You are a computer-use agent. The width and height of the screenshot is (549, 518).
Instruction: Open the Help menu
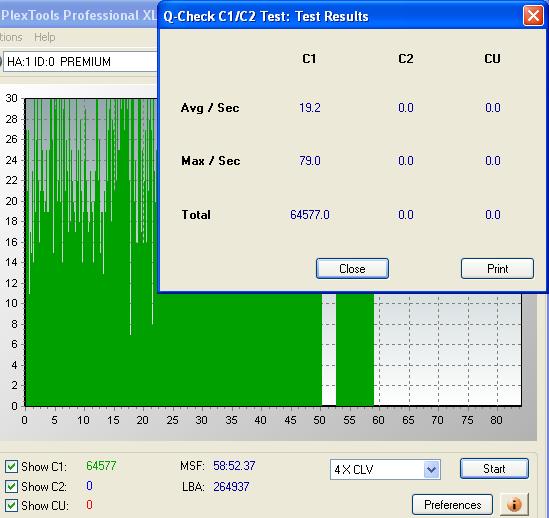[44, 37]
